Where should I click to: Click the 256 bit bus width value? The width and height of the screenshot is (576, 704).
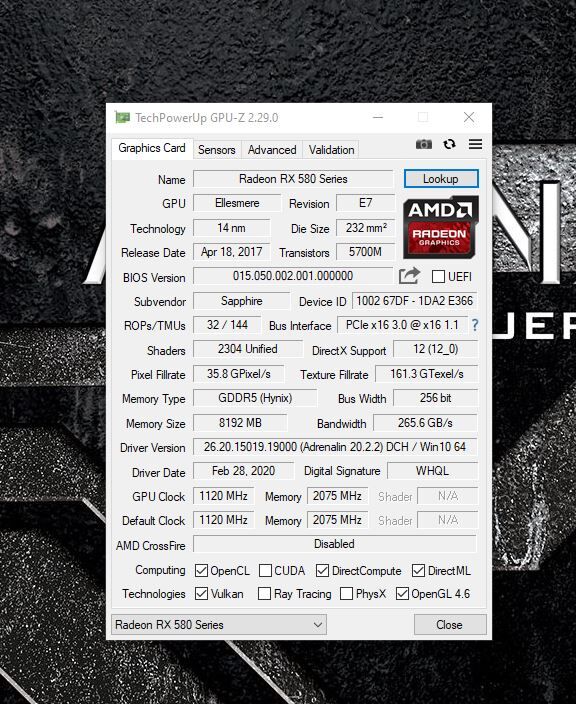(435, 398)
